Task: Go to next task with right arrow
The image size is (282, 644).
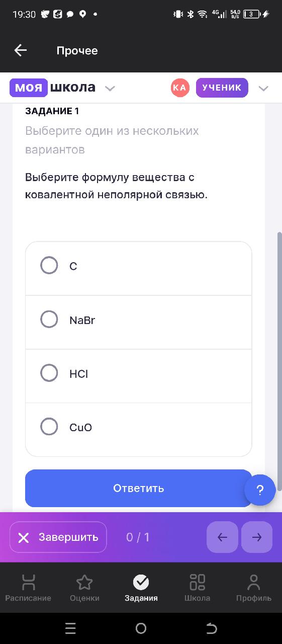Action: 257,537
